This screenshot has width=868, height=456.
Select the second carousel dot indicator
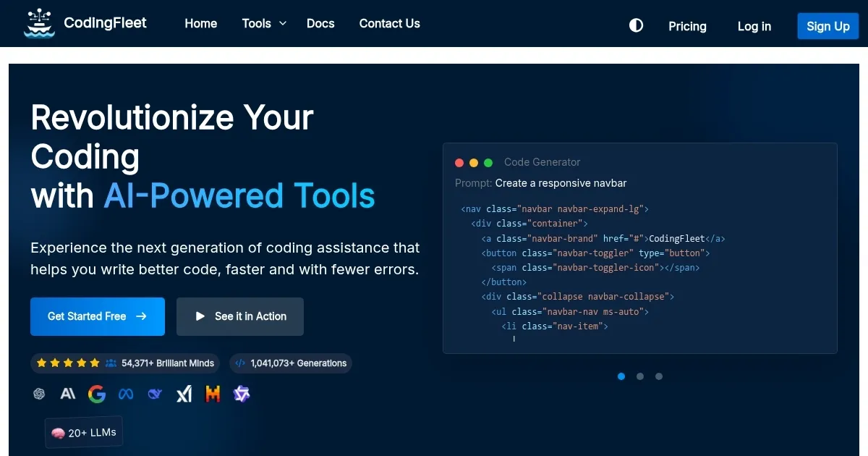(x=639, y=376)
